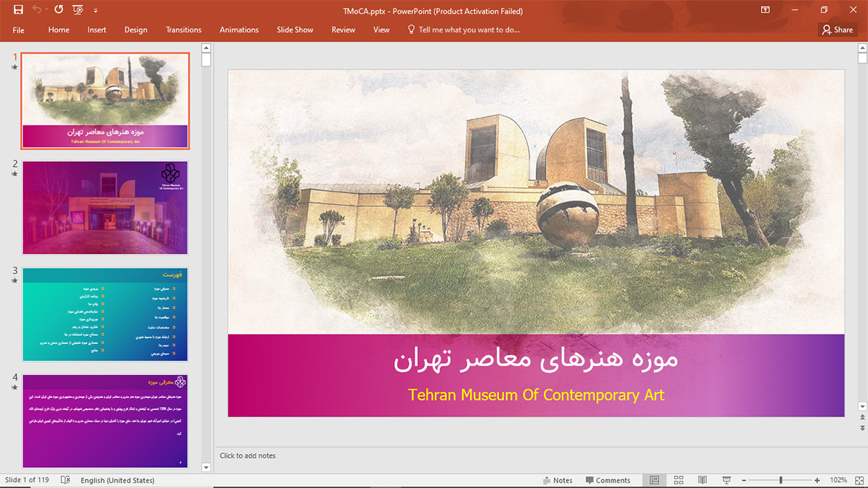Open the Animations tab
This screenshot has width=868, height=488.
tap(239, 30)
